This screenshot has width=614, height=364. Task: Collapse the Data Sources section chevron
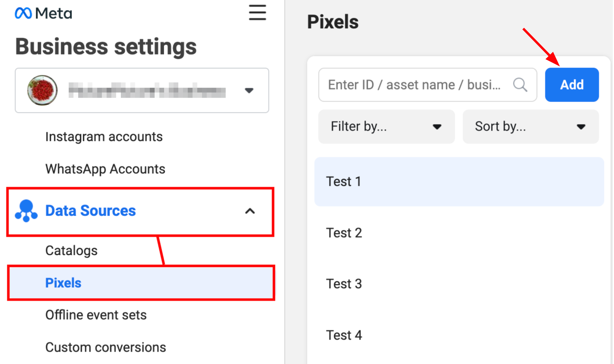click(250, 211)
